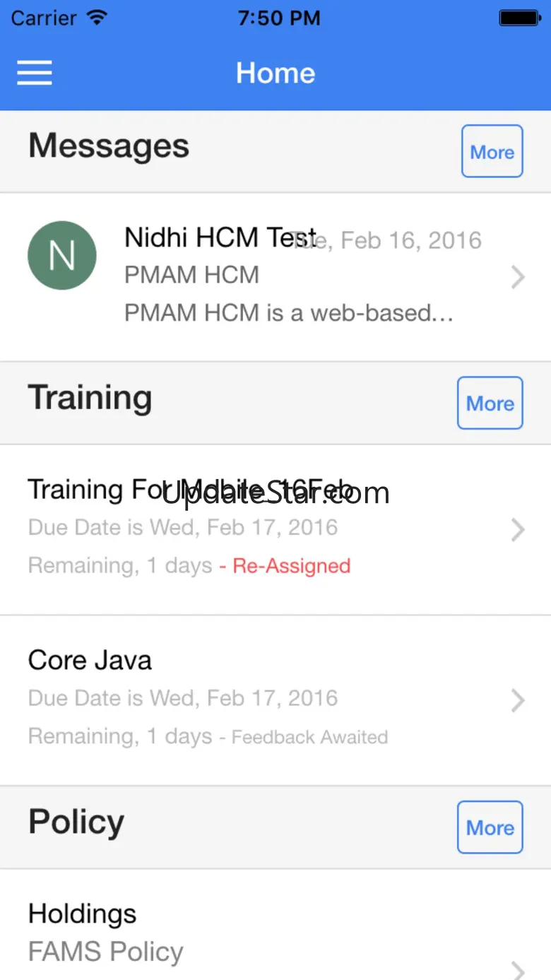The image size is (551, 980).
Task: Show more Messages
Action: click(492, 151)
